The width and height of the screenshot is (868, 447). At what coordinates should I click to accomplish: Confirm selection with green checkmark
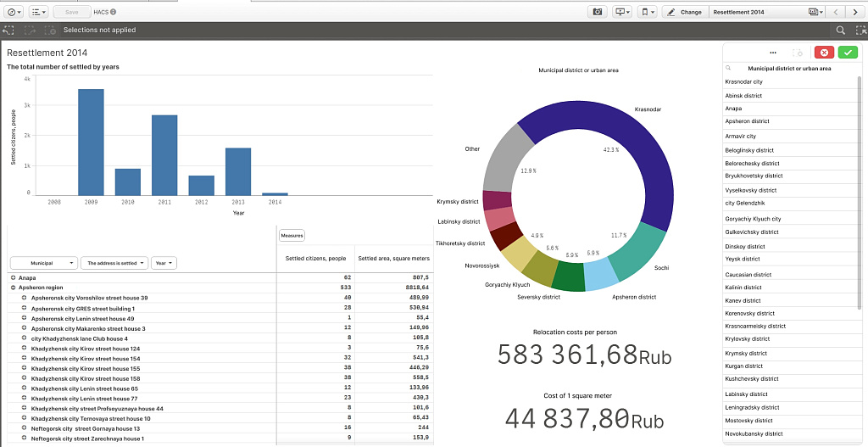848,53
